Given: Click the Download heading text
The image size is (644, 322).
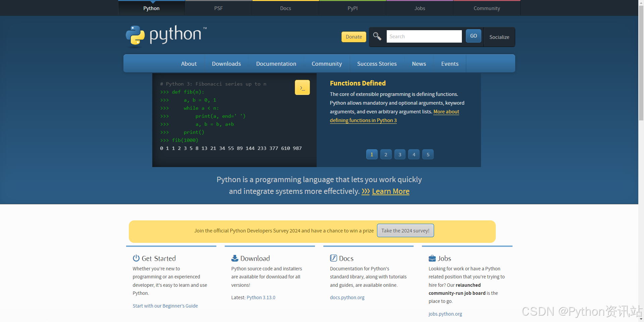Looking at the screenshot, I should (x=255, y=258).
